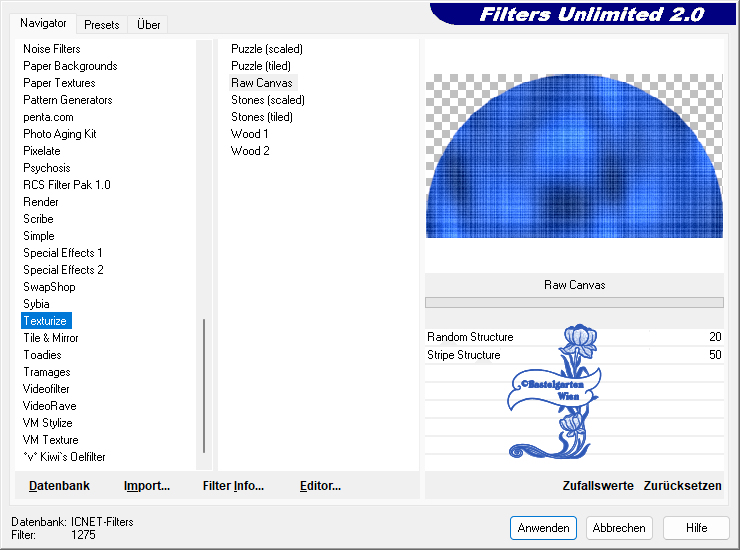Open the Datenbank menu button

[59, 486]
